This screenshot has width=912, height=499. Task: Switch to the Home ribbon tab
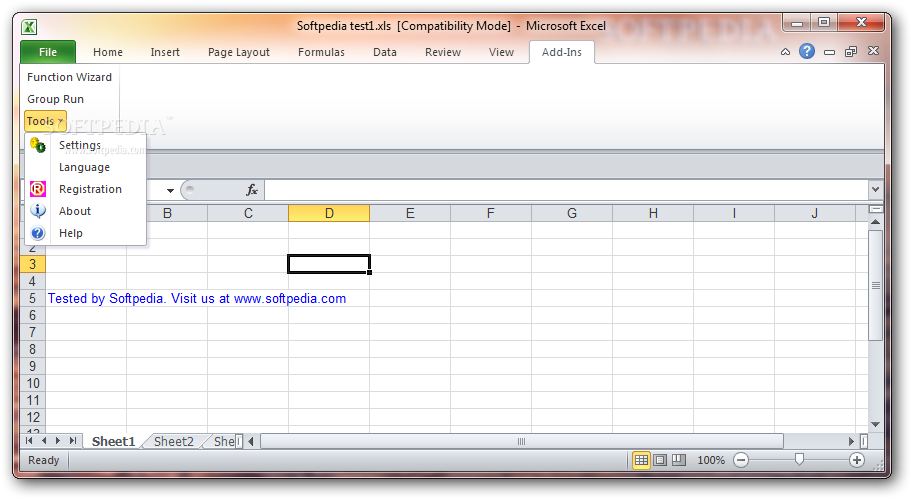click(108, 52)
